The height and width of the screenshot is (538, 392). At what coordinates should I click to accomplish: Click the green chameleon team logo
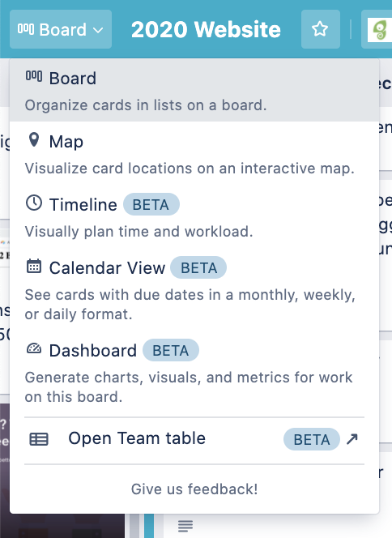(x=379, y=30)
